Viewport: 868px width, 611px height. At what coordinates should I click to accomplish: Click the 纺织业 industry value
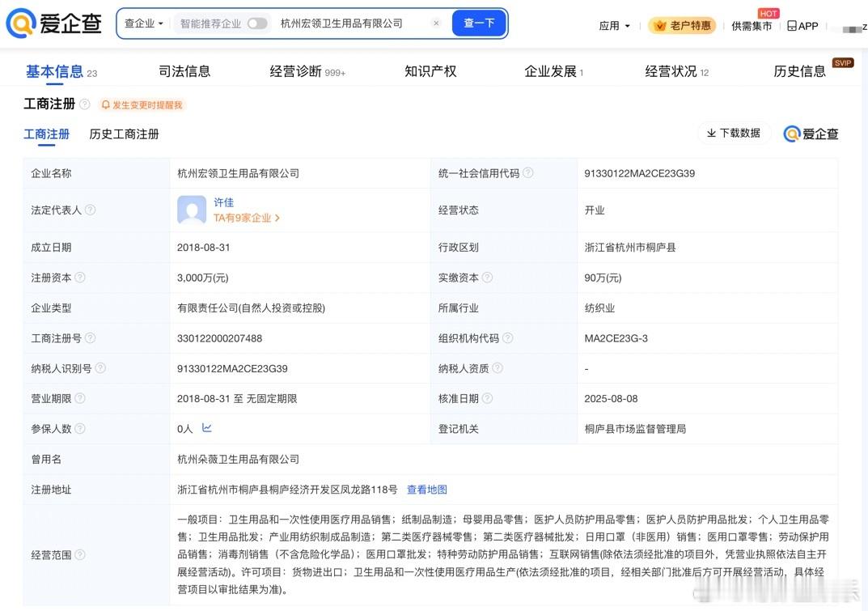599,308
